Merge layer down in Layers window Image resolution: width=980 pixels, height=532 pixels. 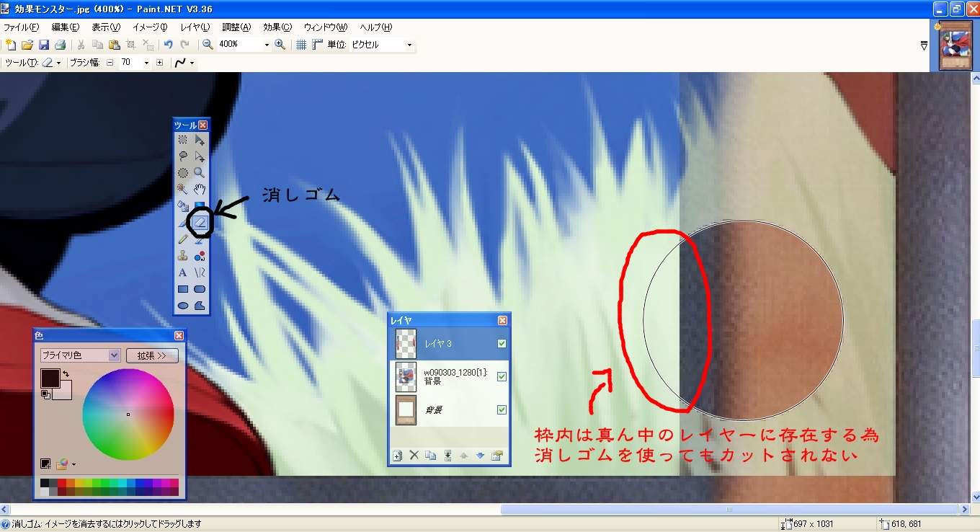pyautogui.click(x=447, y=456)
